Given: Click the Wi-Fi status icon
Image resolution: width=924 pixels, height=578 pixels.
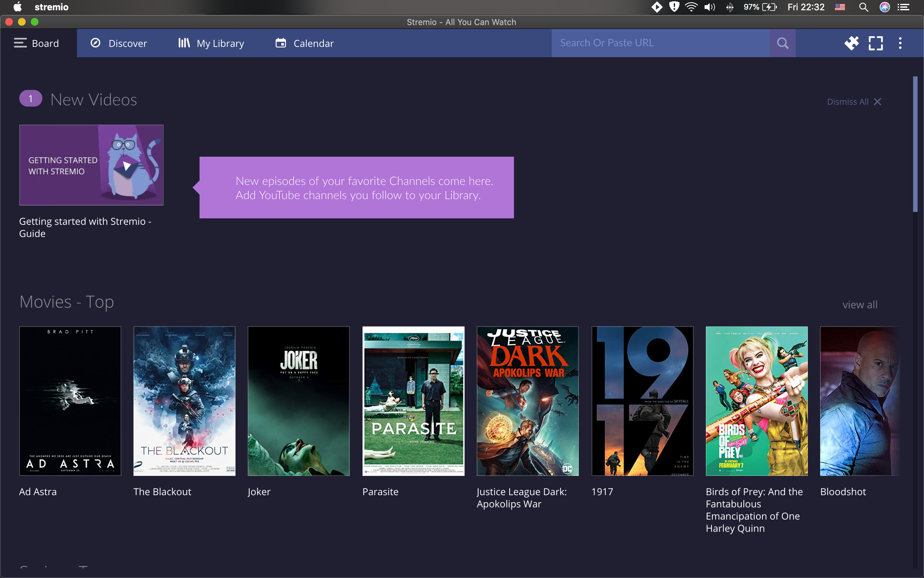Looking at the screenshot, I should pyautogui.click(x=691, y=7).
